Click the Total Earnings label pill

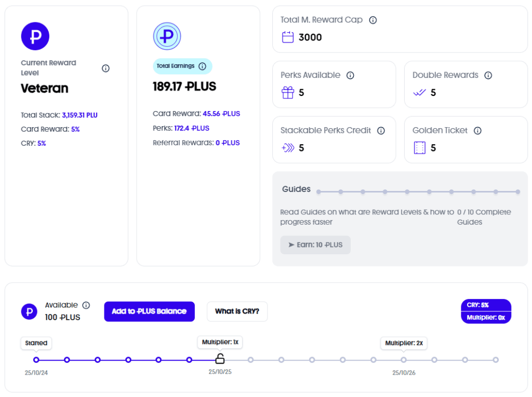click(x=182, y=66)
